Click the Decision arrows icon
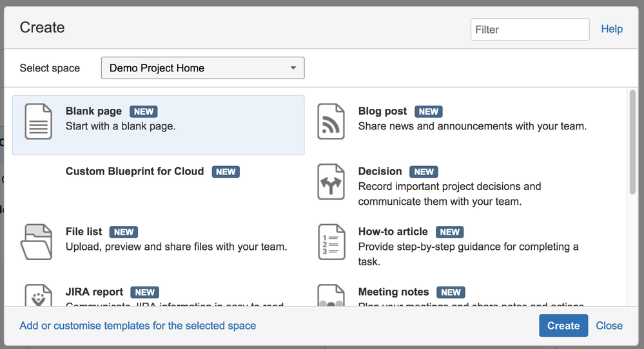Image resolution: width=644 pixels, height=349 pixels. pos(331,182)
